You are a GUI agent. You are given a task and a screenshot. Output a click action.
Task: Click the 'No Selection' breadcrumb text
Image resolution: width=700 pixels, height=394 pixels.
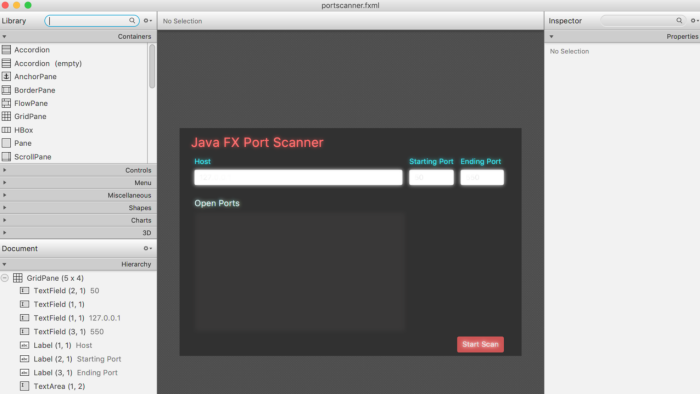(182, 21)
